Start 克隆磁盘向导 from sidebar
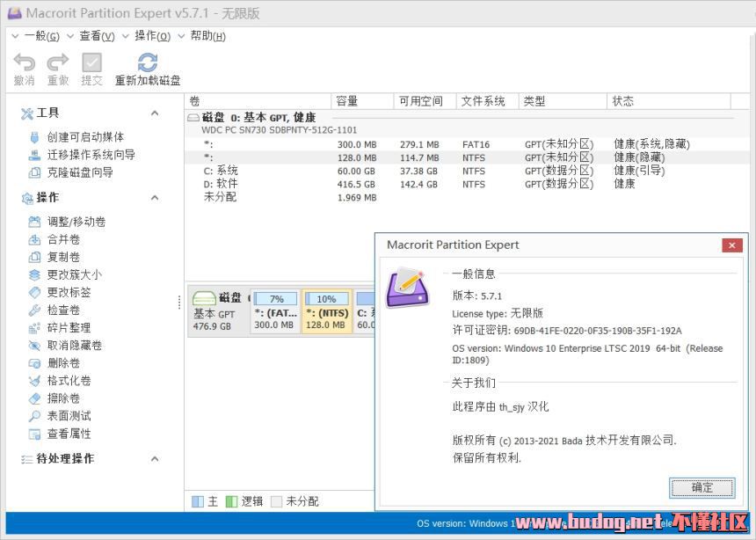 coord(79,172)
